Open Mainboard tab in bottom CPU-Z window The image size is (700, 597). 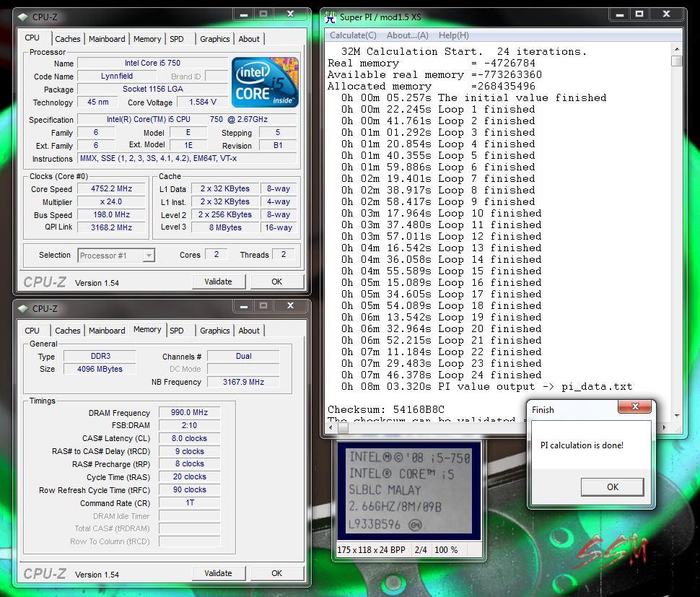(107, 331)
